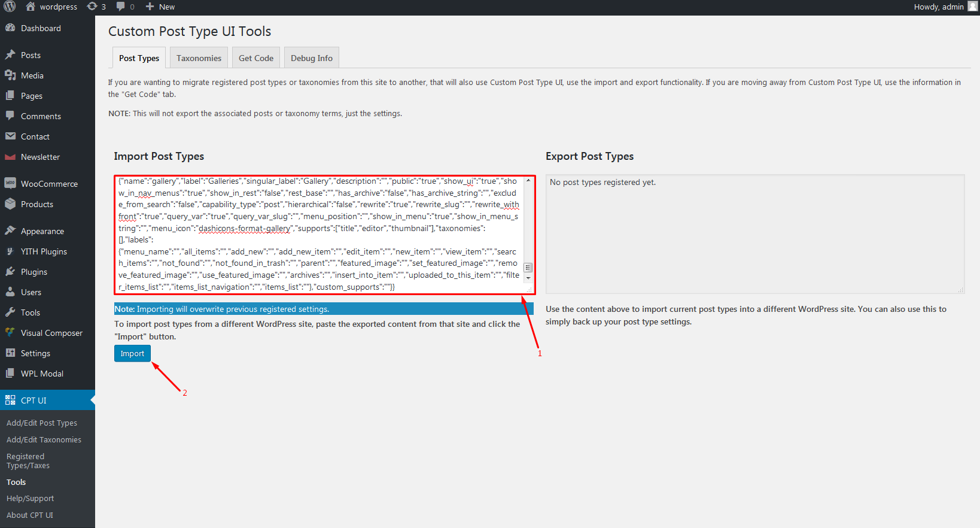Click the Import Post Types heading
980x528 pixels.
159,156
